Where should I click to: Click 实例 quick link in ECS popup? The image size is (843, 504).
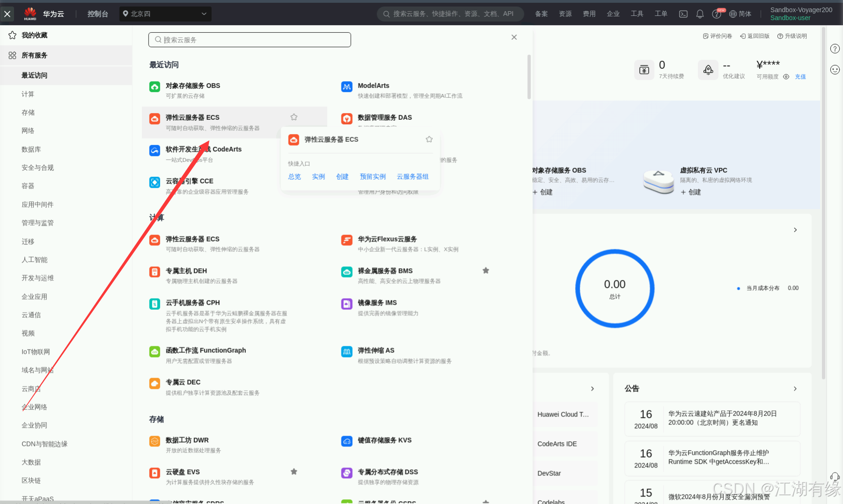click(318, 176)
